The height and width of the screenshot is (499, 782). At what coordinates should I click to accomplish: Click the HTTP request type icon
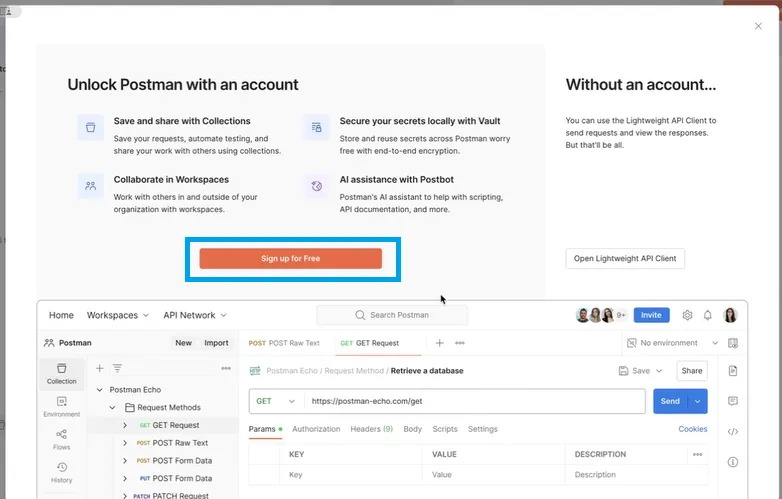click(x=255, y=371)
